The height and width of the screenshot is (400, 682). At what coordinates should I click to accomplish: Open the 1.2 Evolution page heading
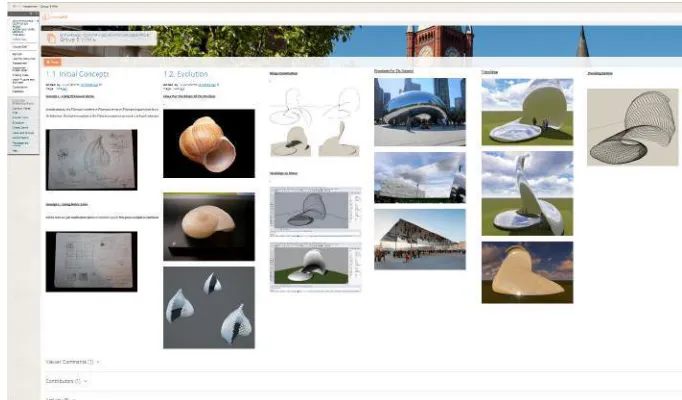[x=186, y=74]
